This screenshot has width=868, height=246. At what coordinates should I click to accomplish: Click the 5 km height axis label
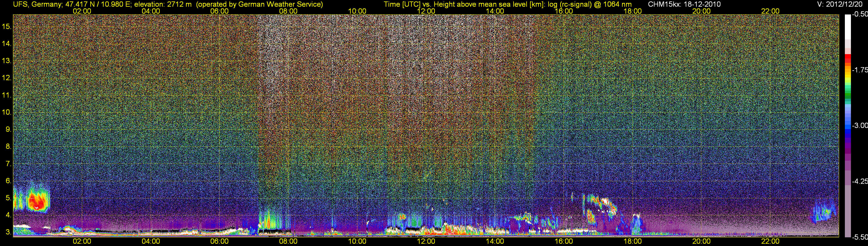(8, 198)
